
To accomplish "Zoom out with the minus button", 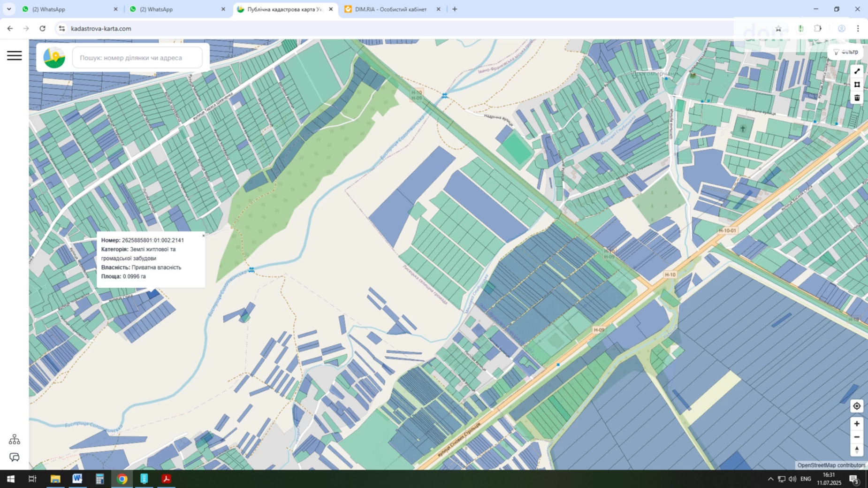I will point(857,437).
